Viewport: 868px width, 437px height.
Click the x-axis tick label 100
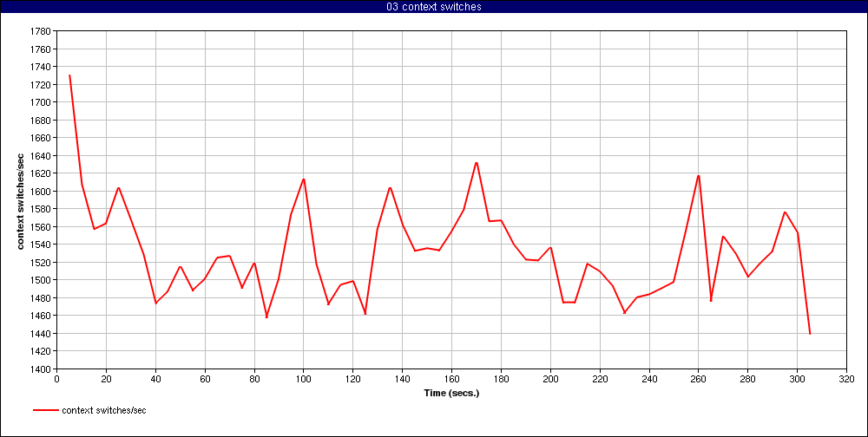(x=303, y=380)
